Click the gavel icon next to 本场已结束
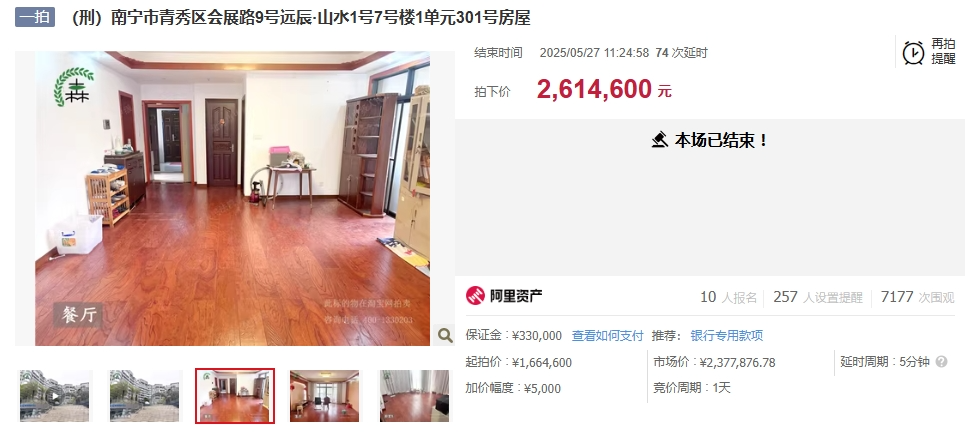This screenshot has width=965, height=435. tap(660, 140)
